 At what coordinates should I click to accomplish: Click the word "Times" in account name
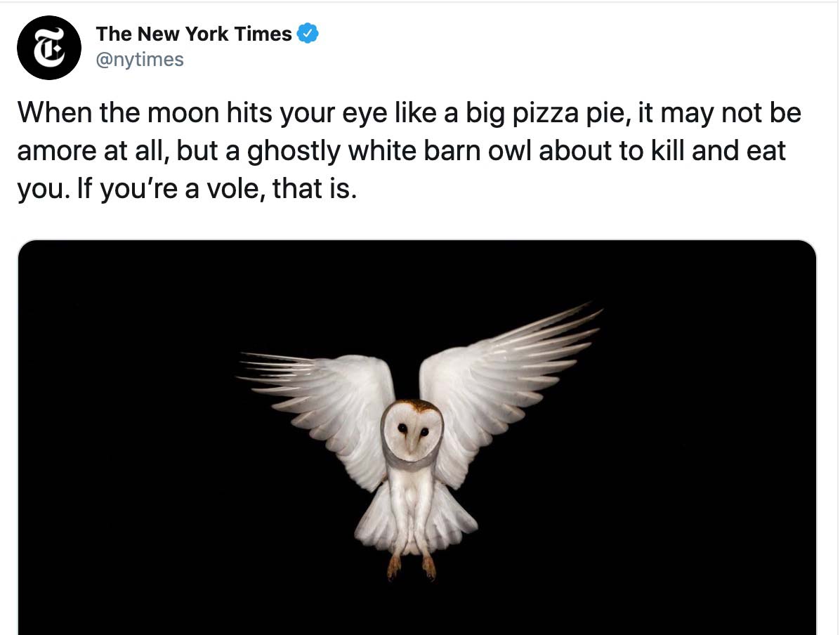coord(263,34)
